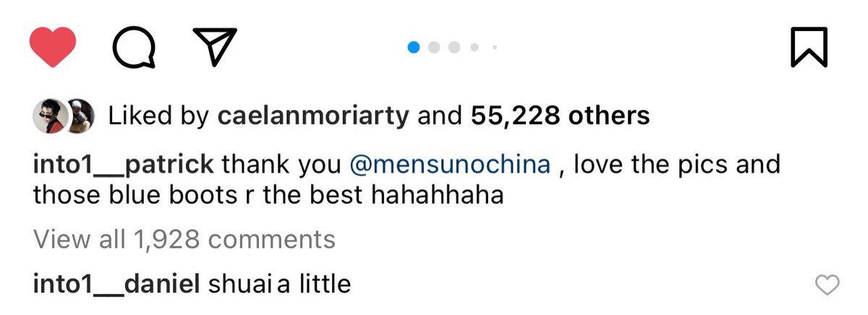Screen dimensions: 868x315
Task: Select the smallest last carousel dot
Action: 495,48
